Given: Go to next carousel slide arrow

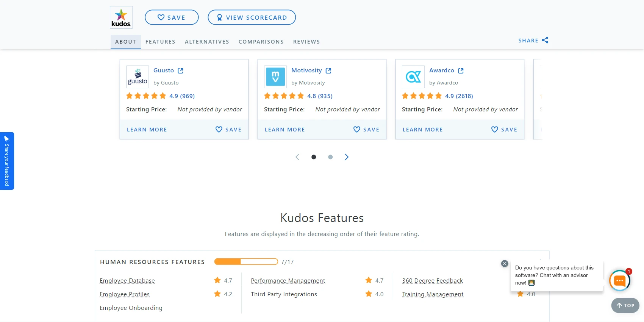Looking at the screenshot, I should pyautogui.click(x=347, y=157).
